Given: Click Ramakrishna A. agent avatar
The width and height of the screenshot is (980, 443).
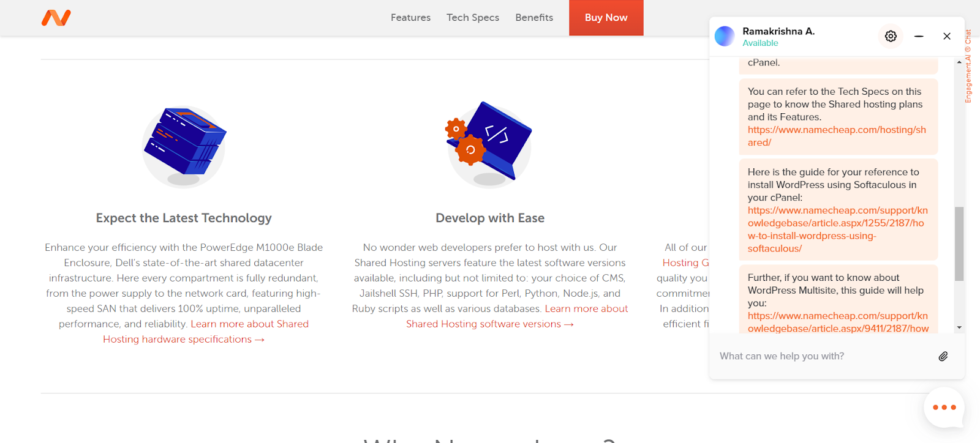Looking at the screenshot, I should click(x=725, y=36).
